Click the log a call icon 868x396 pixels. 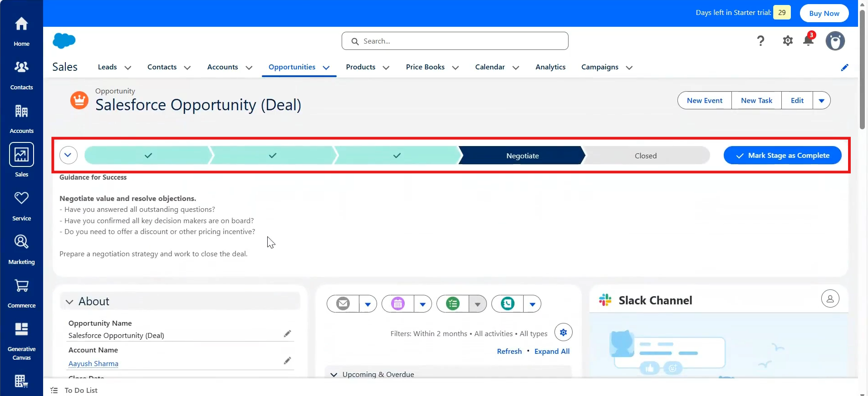507,303
